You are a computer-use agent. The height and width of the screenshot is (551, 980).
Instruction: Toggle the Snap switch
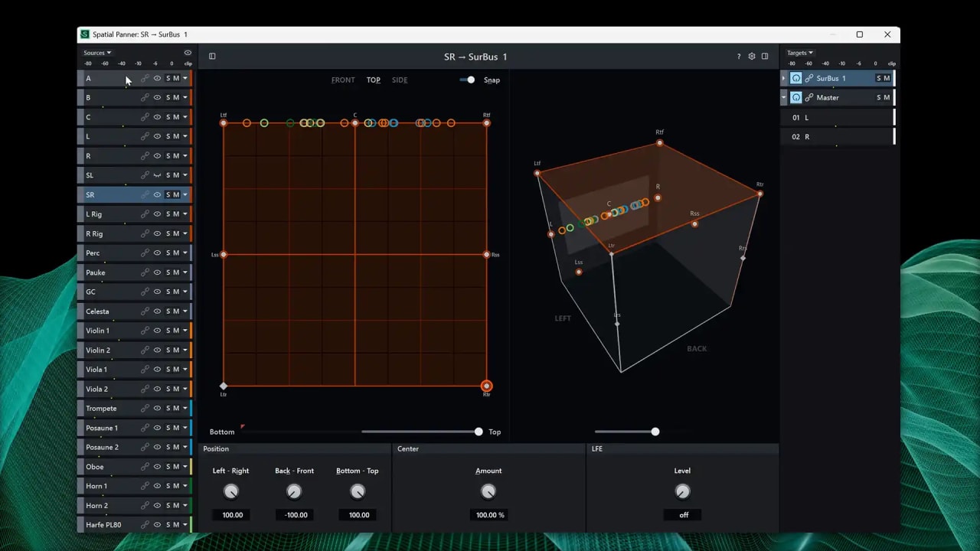[467, 80]
